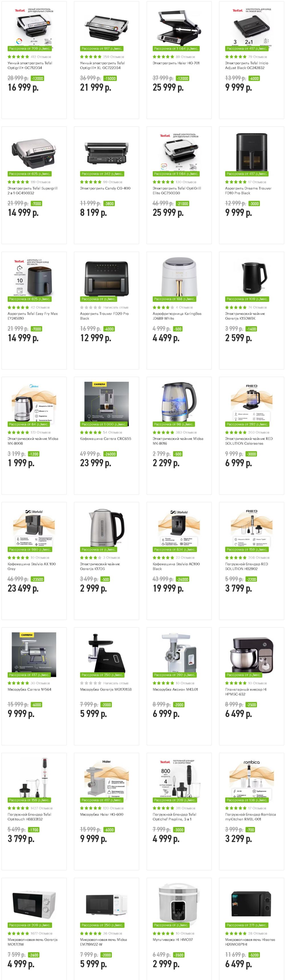Open the Планетарный миксер Hi HPMSC-632 title
This screenshot has height=980, width=285.
pyautogui.click(x=246, y=692)
